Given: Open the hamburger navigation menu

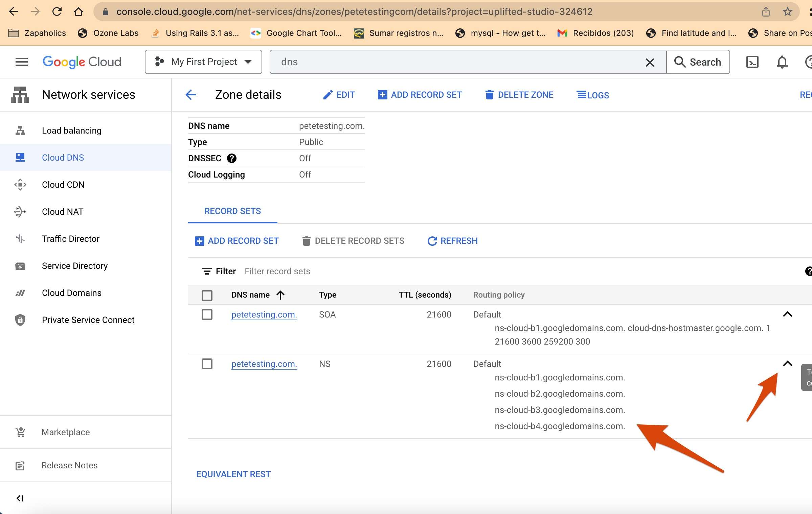Looking at the screenshot, I should [x=22, y=62].
